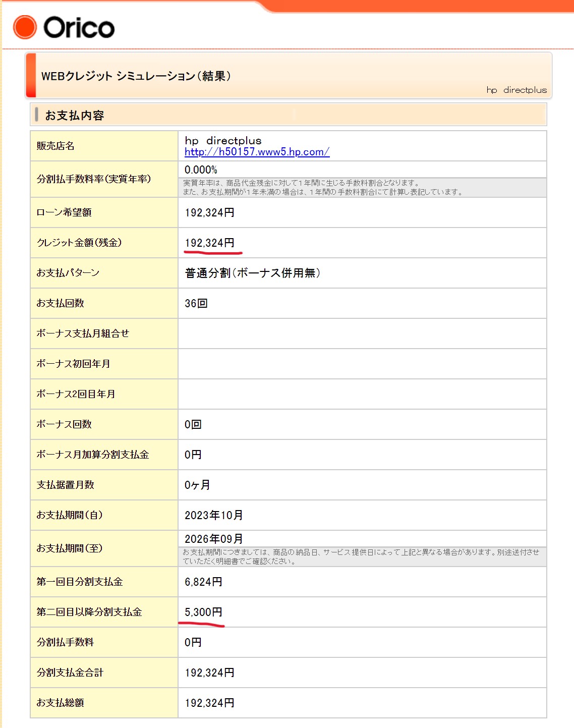Select 192,324円 in the お支払総額 row
Screen dimensions: 574x728
point(209,703)
